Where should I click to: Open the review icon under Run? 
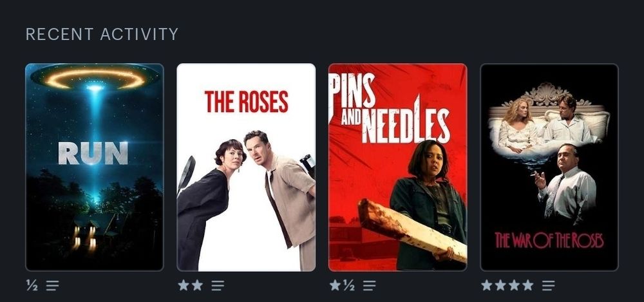53,285
